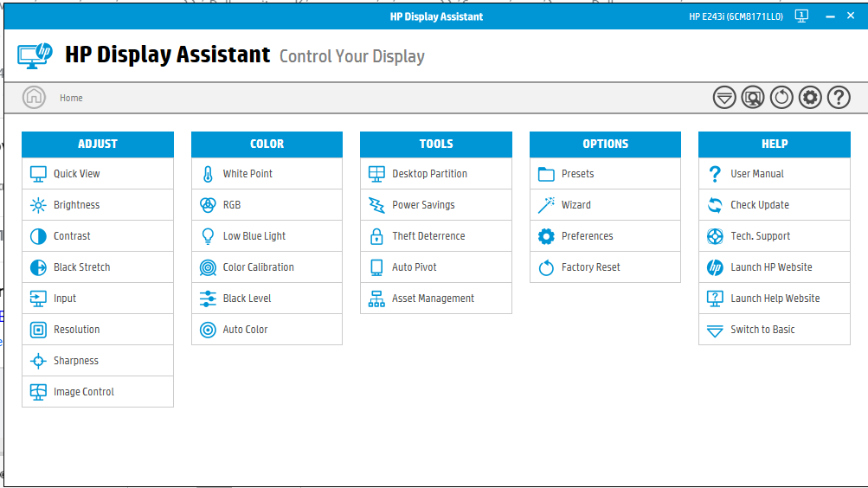Click the HP Display Assistant logo
Image resolution: width=868 pixels, height=488 pixels.
(35, 55)
